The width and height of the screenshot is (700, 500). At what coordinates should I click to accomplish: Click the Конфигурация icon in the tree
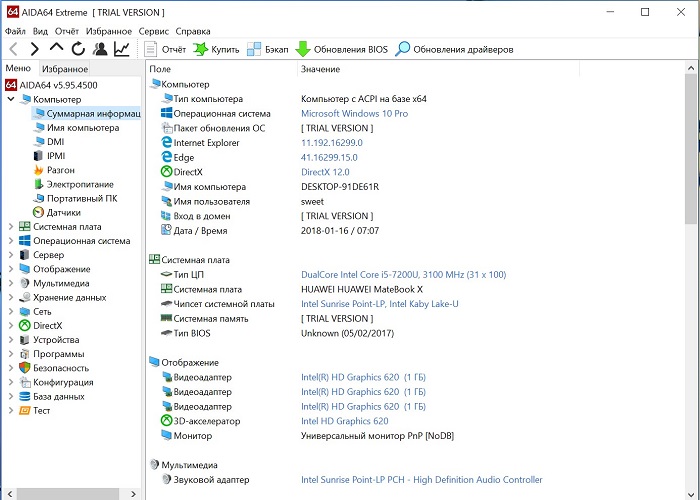coord(25,383)
